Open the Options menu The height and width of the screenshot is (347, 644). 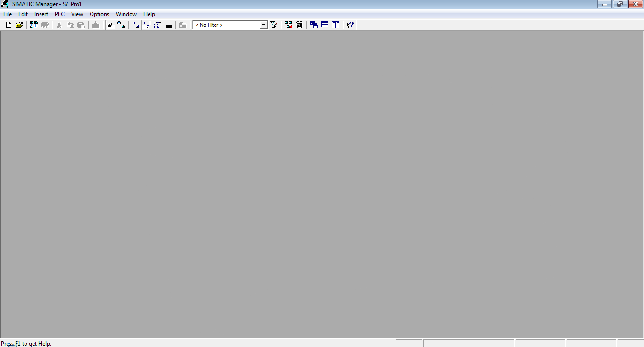pos(99,14)
